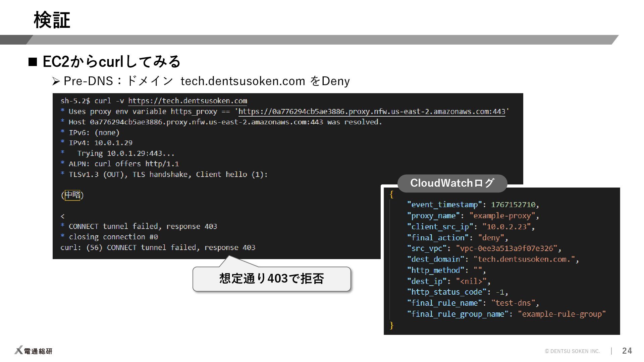This screenshot has width=644, height=362.
Task: Click the underlined https_proxy URL in terminal
Action: (x=372, y=112)
